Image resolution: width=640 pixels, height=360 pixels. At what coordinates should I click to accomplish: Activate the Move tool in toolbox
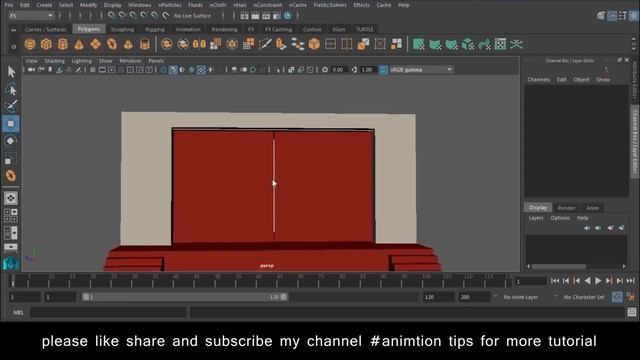11,124
